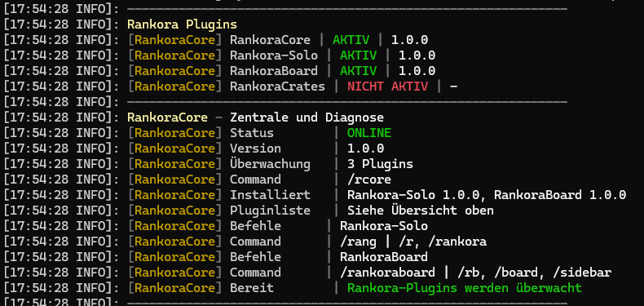Screen dimensions: 644x306
Task: Click the red NICHT AKTIV status
Action: [x=388, y=86]
